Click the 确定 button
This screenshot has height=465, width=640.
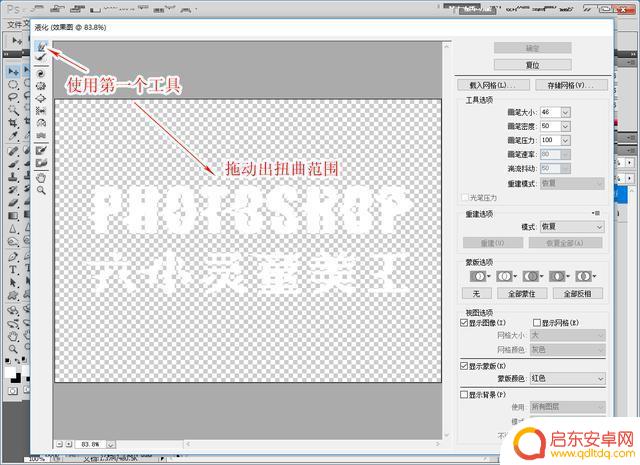[532, 48]
